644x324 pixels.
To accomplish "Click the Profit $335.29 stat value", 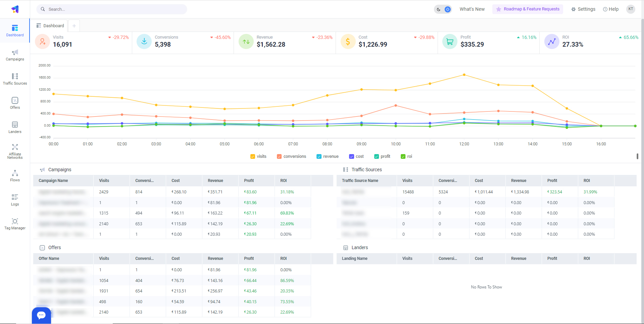I will point(472,44).
